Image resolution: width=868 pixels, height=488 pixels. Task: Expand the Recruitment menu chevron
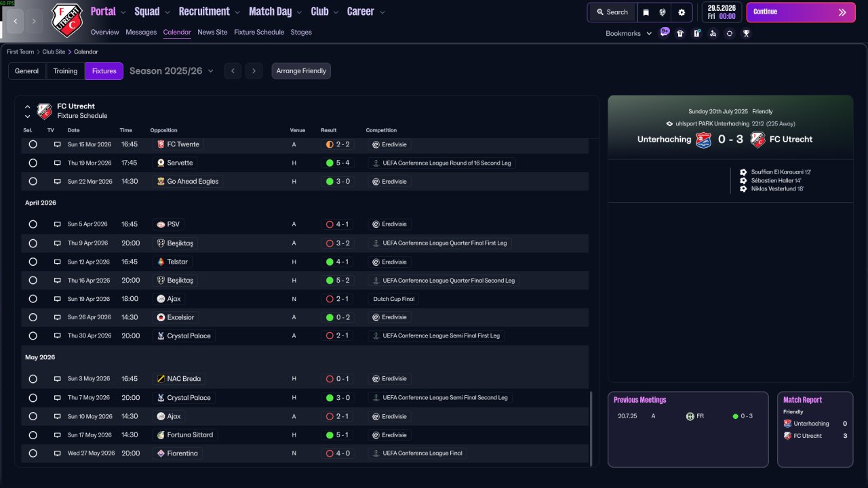[237, 12]
